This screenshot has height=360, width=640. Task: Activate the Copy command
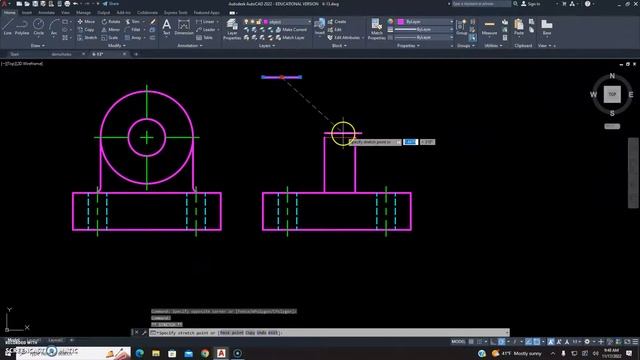pyautogui.click(x=86, y=29)
